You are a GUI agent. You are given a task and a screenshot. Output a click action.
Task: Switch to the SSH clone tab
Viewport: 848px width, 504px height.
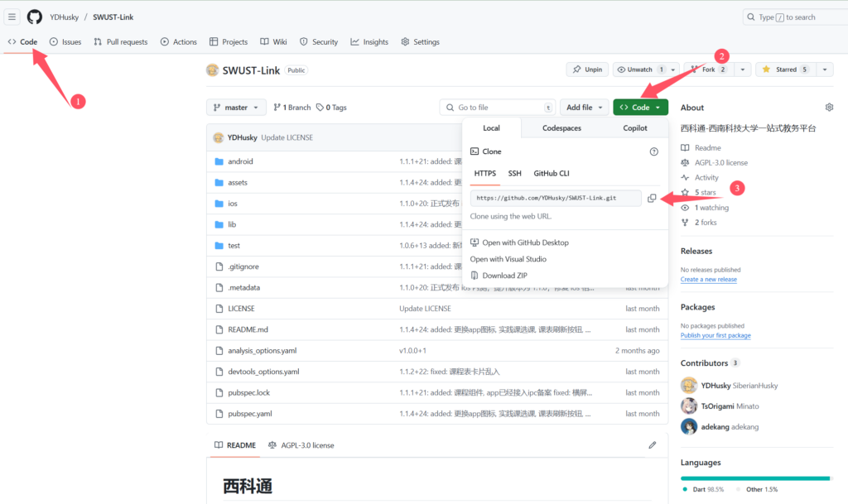(514, 174)
